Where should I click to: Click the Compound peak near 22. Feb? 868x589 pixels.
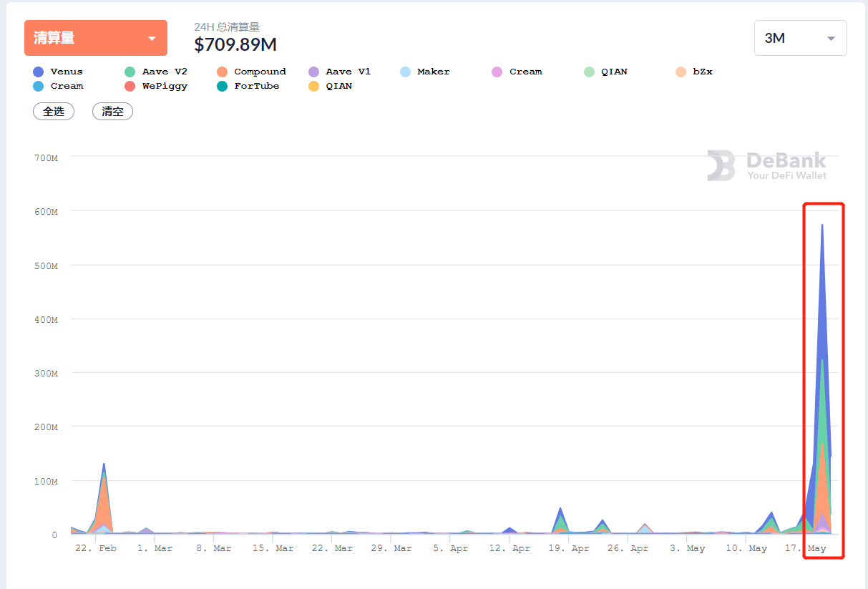pyautogui.click(x=104, y=501)
